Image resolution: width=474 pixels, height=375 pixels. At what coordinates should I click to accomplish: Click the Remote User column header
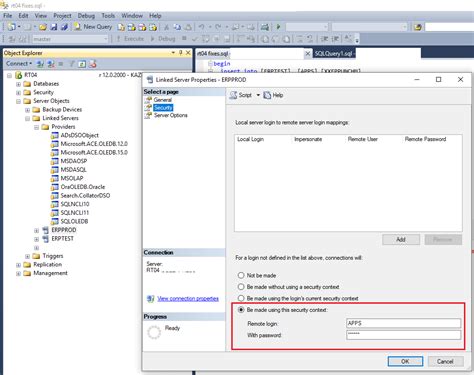(363, 139)
